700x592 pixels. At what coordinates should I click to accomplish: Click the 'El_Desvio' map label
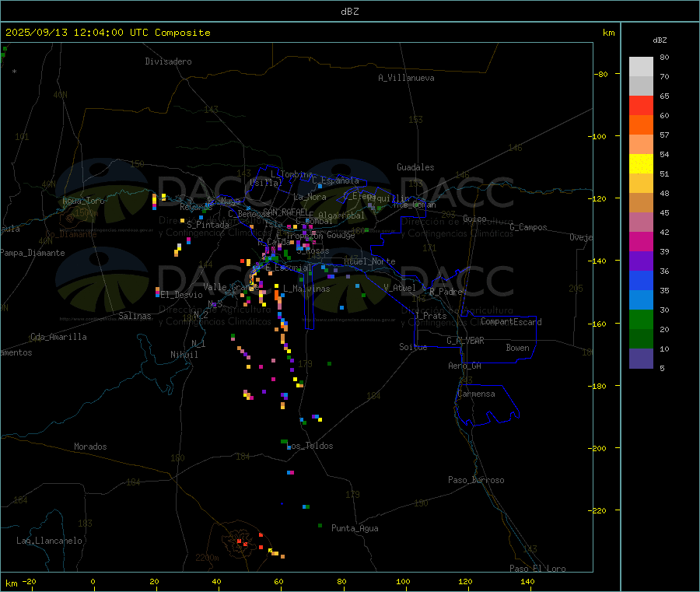[182, 295]
